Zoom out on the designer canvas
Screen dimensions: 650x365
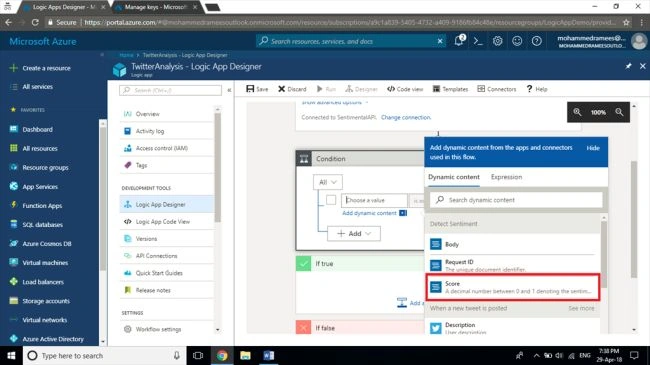[x=619, y=112]
